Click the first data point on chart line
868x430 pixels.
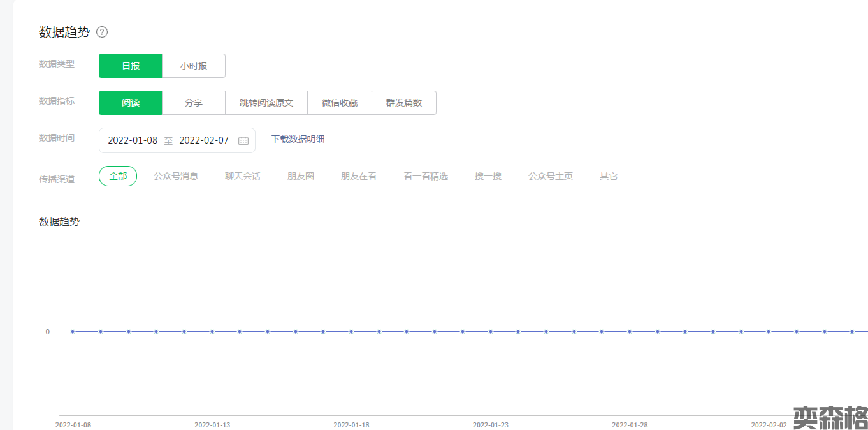[73, 332]
